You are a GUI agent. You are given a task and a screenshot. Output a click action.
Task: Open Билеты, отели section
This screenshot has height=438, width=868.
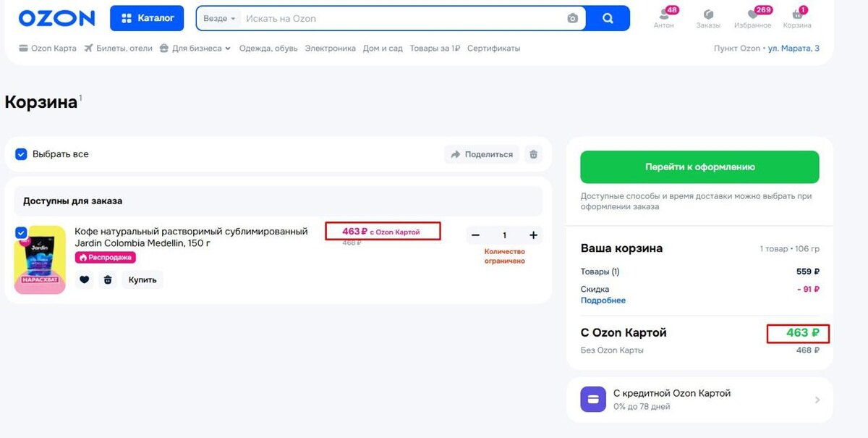[118, 49]
